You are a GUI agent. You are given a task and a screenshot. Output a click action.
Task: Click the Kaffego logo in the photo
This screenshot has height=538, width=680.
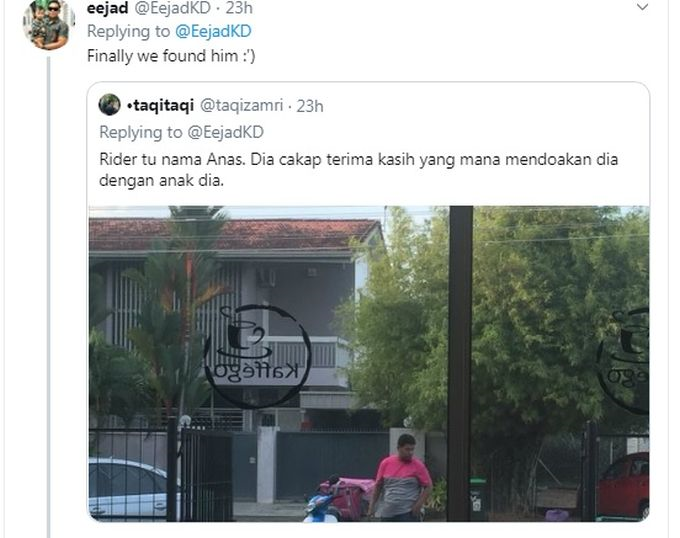(x=258, y=356)
